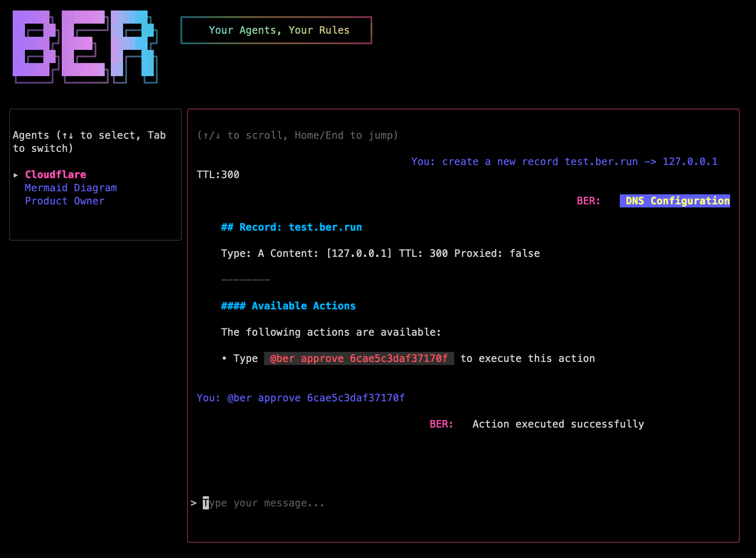Switch to the Mermaid Diagram agent

71,188
